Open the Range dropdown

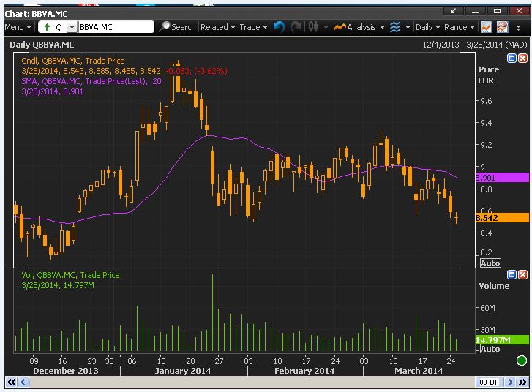pyautogui.click(x=459, y=27)
